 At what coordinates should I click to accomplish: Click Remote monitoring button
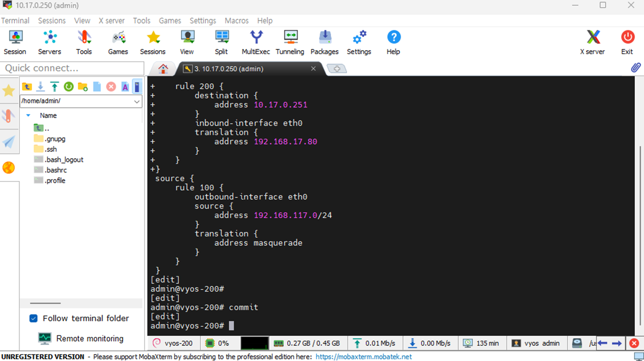pyautogui.click(x=81, y=338)
